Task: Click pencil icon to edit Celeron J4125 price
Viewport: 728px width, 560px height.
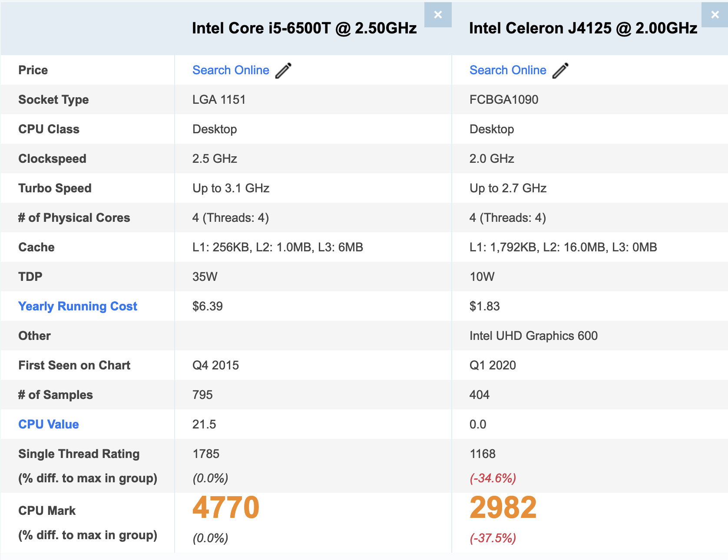Action: [560, 70]
